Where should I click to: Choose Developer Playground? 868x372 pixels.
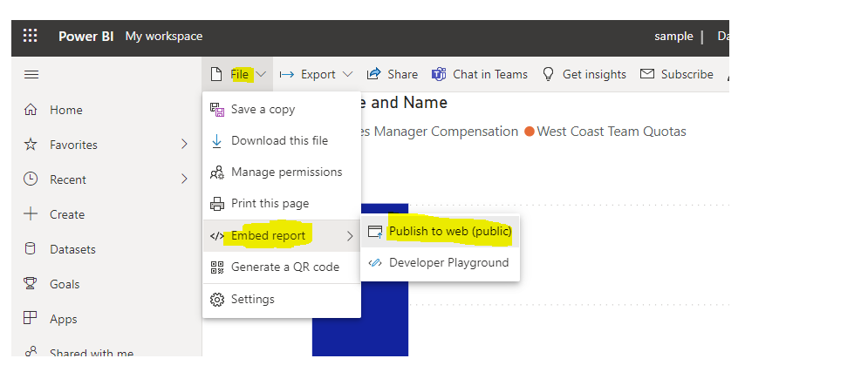(x=440, y=262)
